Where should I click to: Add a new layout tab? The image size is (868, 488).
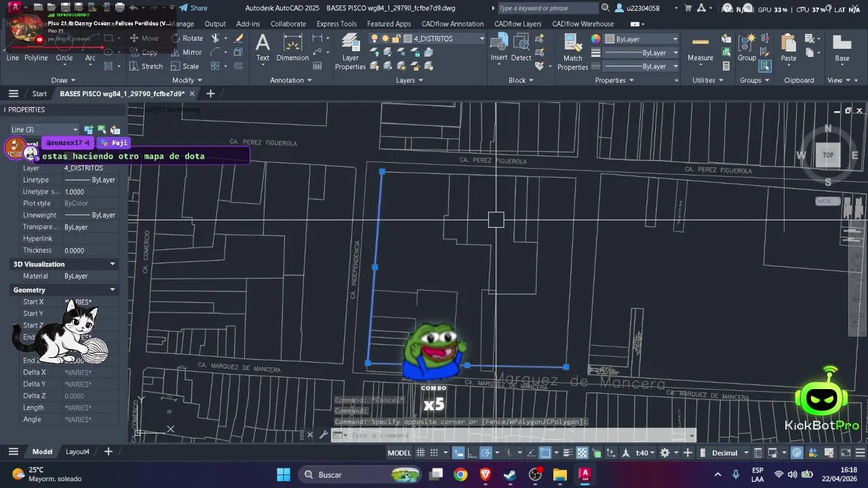tap(108, 451)
